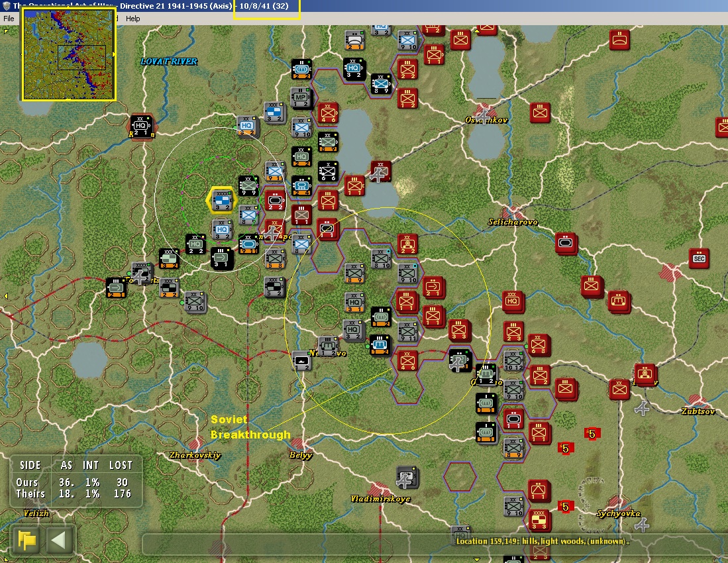Image resolution: width=728 pixels, height=563 pixels.
Task: Click the Velizh city label
Action: click(36, 513)
